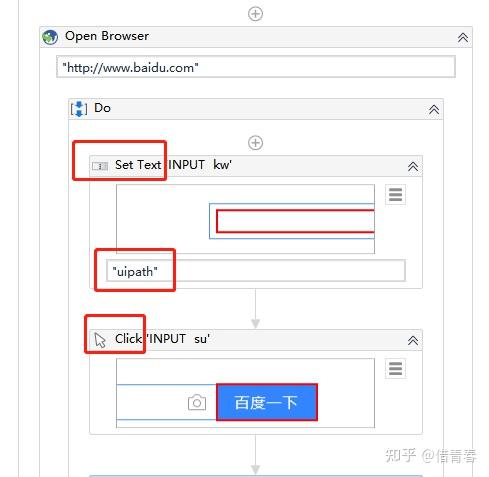The width and height of the screenshot is (489, 477).
Task: Add activity via plus above Open Browser
Action: click(x=255, y=14)
